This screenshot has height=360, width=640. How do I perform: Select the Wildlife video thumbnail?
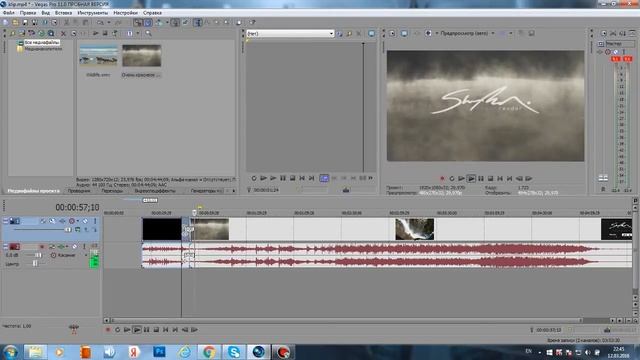(98, 56)
